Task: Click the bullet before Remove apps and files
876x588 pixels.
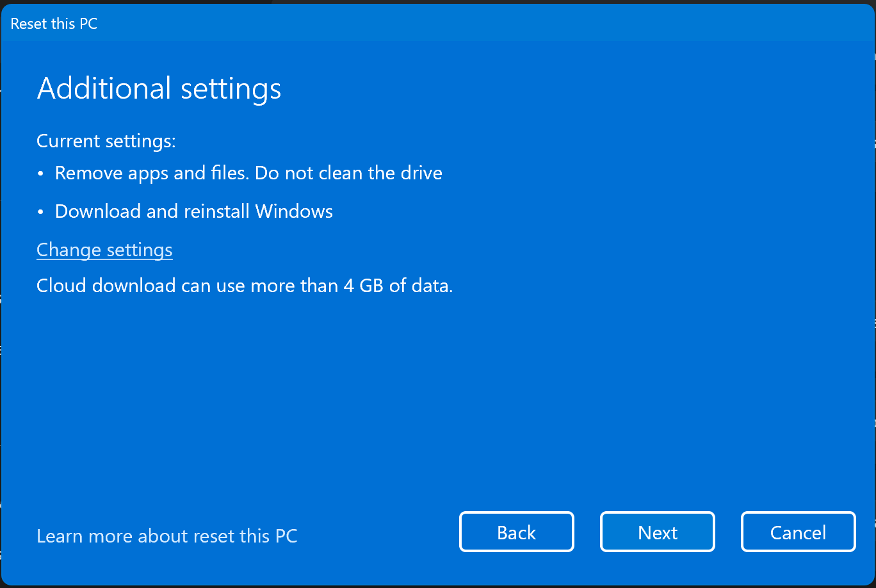Action: point(41,174)
